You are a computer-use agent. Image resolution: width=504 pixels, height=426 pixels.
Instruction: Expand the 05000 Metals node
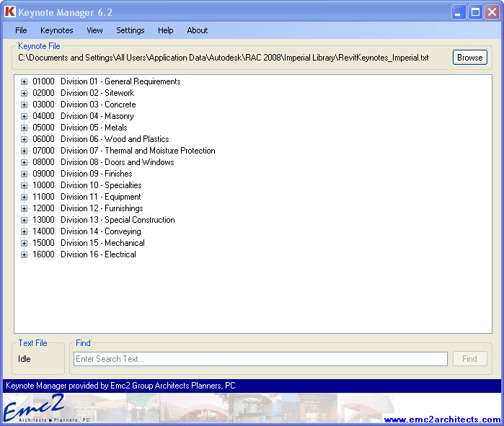click(x=24, y=128)
